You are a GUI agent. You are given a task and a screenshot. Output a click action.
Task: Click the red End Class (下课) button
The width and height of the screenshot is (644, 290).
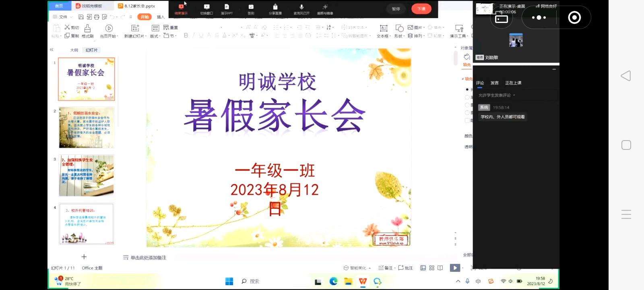[421, 9]
